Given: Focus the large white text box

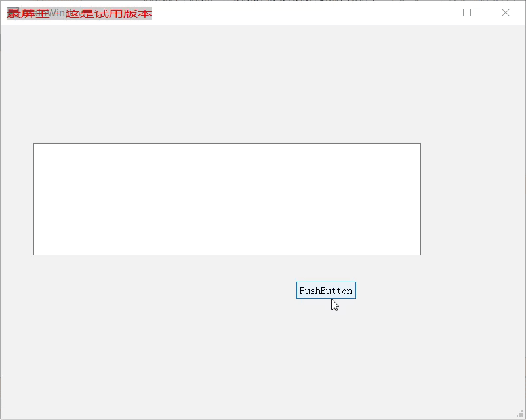Looking at the screenshot, I should point(227,199).
